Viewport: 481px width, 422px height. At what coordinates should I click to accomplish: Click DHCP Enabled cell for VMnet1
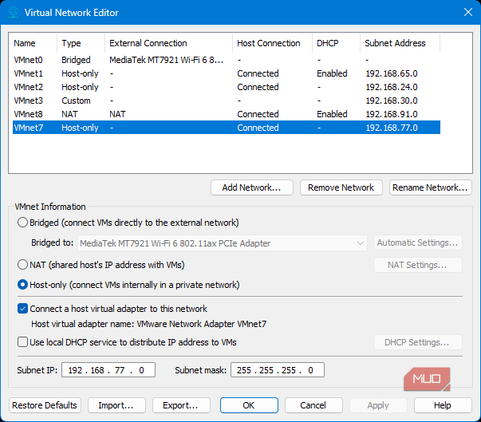click(332, 74)
